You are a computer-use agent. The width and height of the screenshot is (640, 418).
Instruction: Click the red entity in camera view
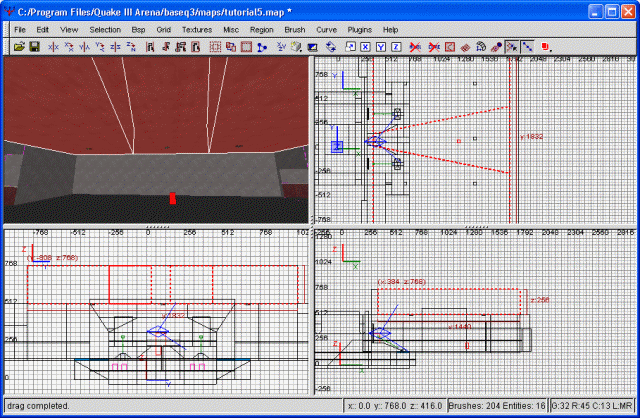point(173,198)
